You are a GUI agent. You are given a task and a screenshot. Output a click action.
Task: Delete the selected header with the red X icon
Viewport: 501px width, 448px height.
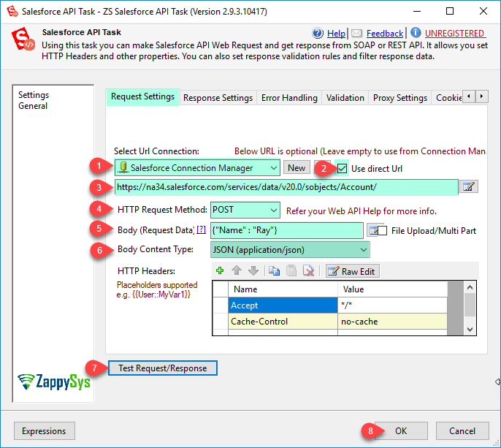click(x=308, y=271)
